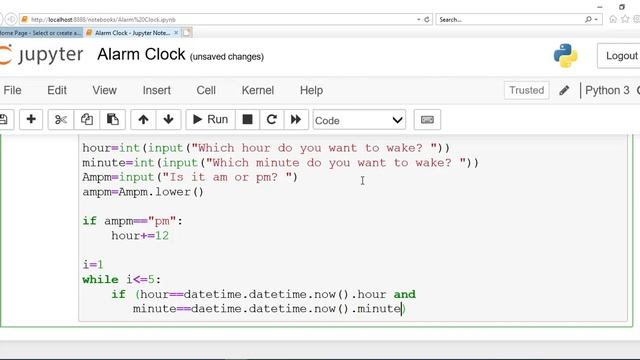
Task: Click the minute==daetime.datetime.now().minute line
Action: [x=269, y=309]
